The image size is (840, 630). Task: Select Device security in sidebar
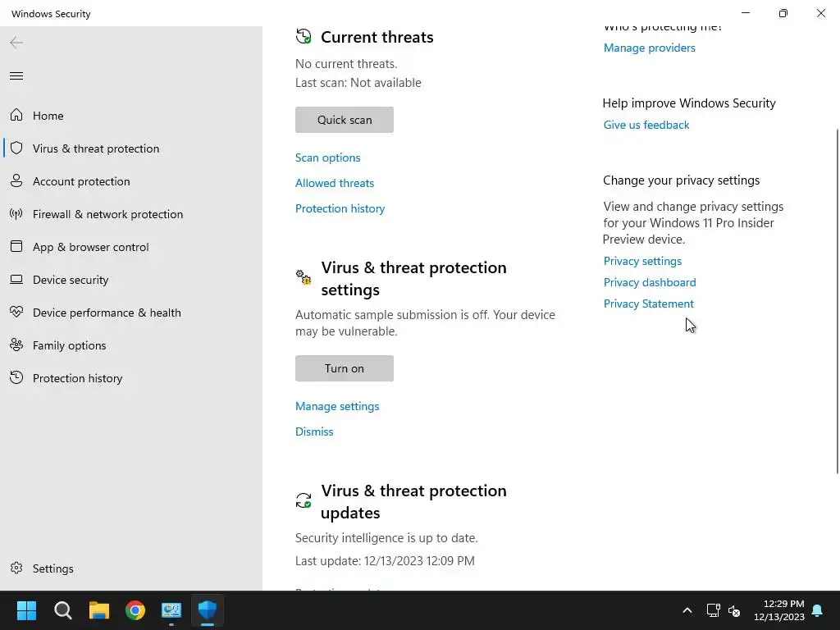(71, 280)
